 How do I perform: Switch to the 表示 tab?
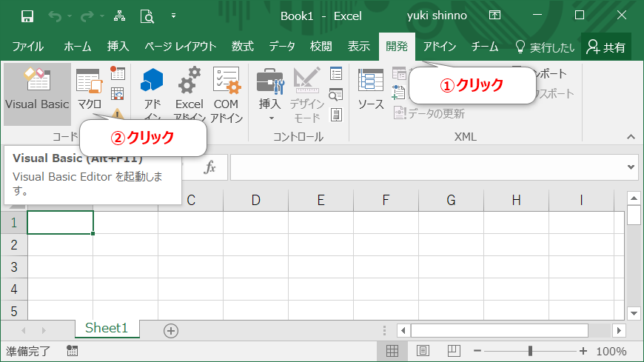358,47
